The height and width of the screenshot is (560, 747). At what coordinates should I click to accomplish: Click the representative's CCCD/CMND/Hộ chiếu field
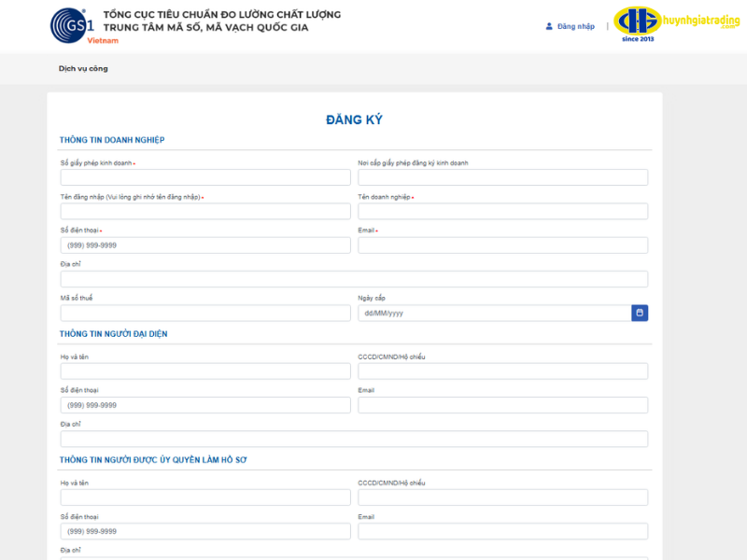point(502,371)
